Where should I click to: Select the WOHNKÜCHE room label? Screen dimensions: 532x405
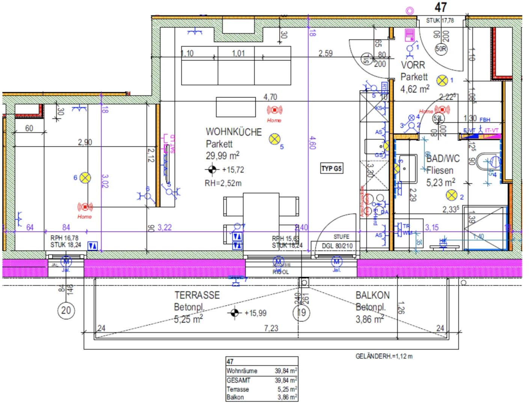click(x=234, y=132)
